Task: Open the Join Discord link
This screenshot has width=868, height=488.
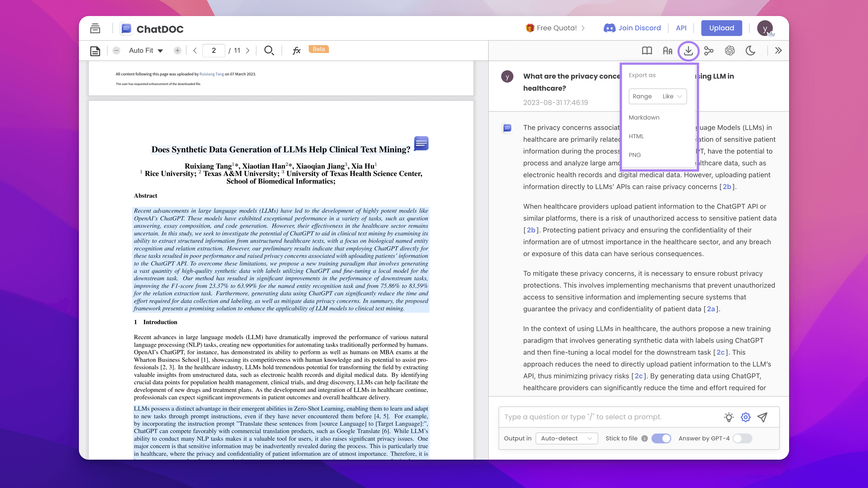Action: click(632, 28)
